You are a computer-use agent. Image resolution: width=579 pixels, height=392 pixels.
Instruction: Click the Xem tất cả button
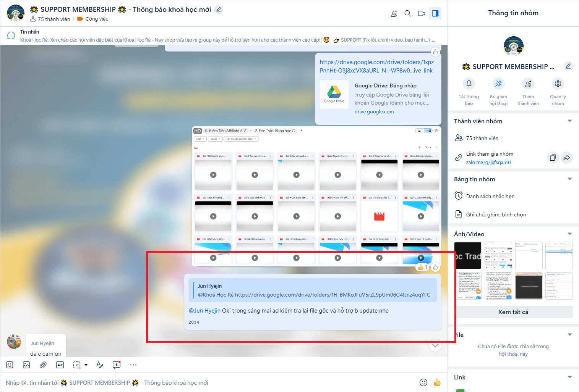513,312
